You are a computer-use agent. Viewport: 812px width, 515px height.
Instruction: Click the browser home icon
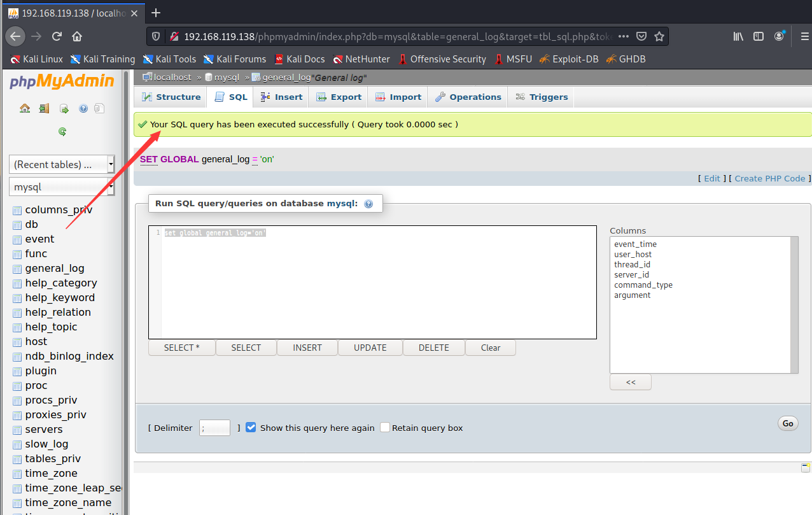[77, 36]
